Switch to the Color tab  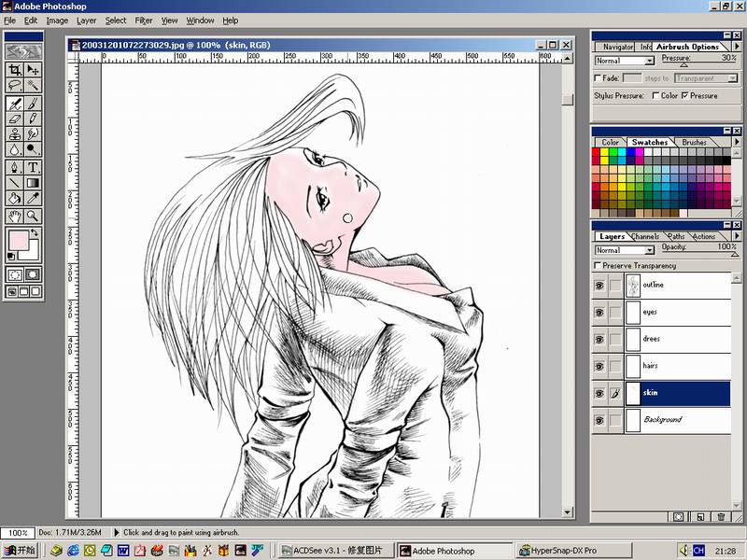[610, 142]
